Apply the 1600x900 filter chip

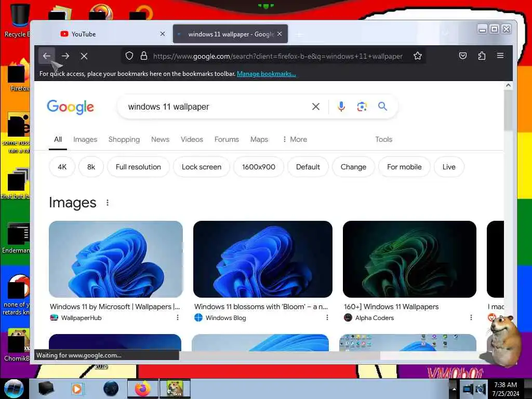[x=259, y=167]
